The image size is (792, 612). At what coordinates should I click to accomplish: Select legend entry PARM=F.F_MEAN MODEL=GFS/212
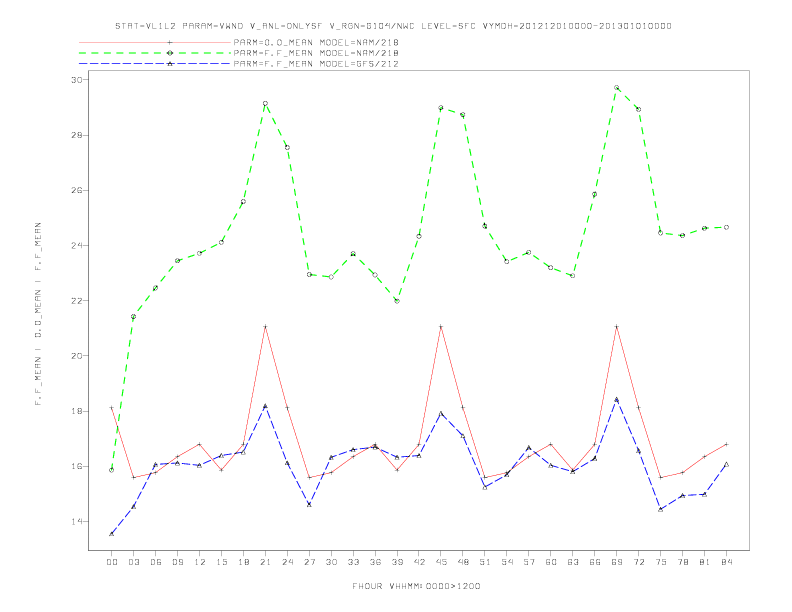coord(316,64)
